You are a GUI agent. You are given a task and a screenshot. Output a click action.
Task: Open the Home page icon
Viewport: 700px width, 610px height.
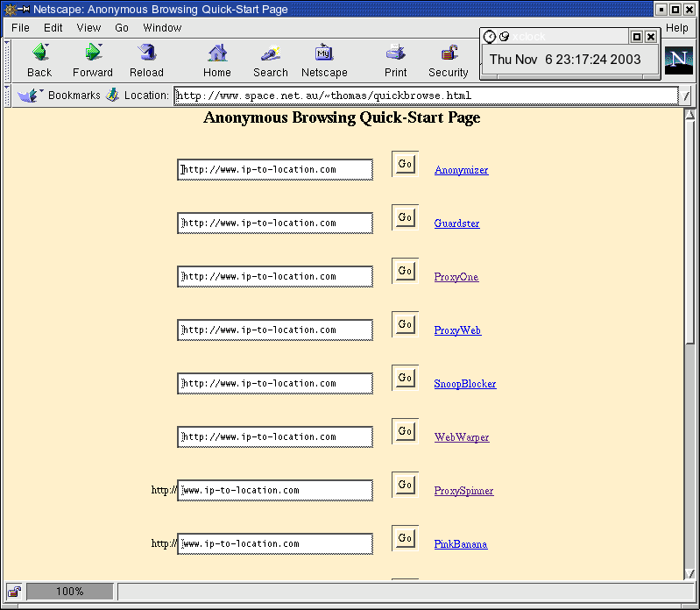point(217,53)
